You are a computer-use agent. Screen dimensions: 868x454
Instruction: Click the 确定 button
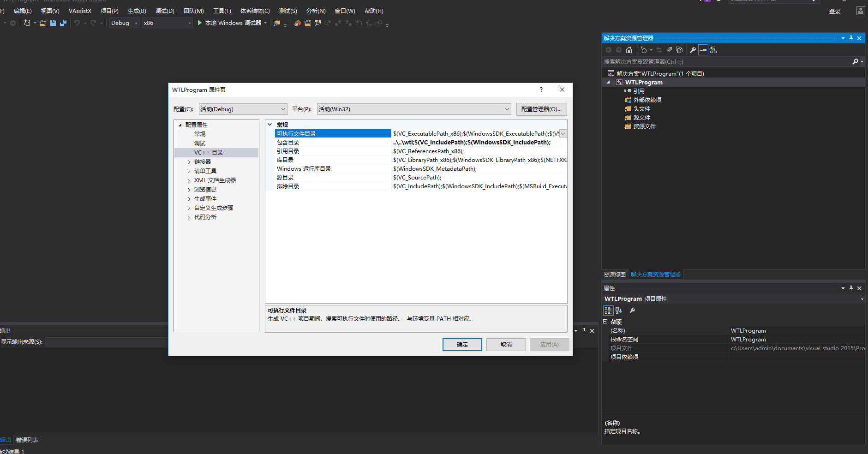click(x=462, y=345)
